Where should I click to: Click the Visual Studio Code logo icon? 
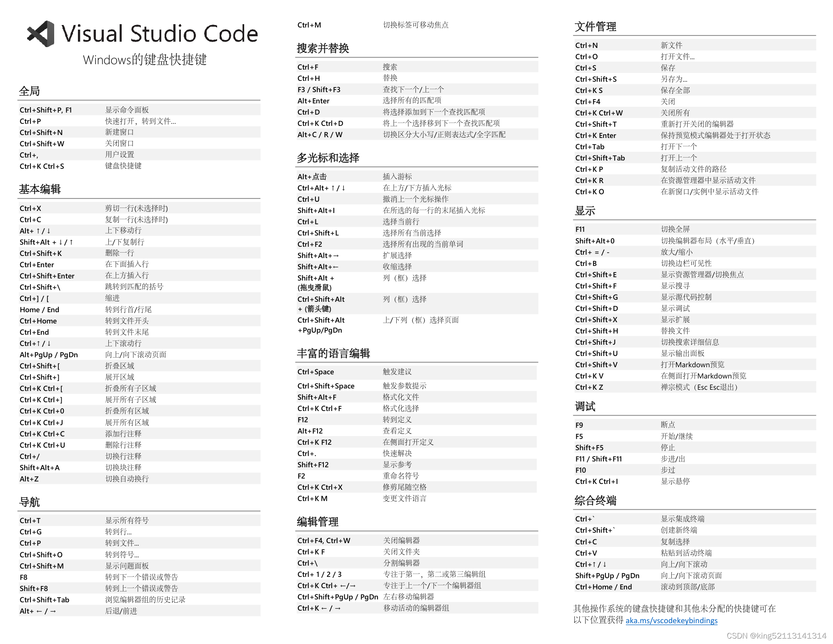(x=41, y=34)
